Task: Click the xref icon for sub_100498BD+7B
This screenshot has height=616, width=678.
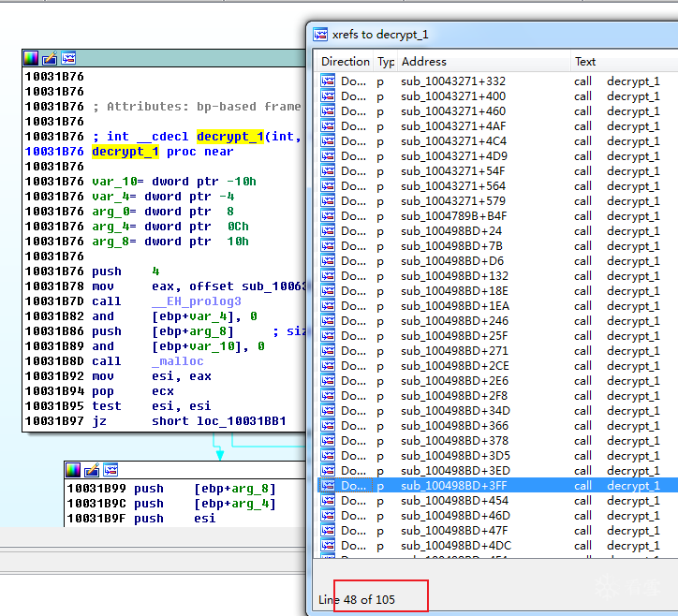Action: pos(328,246)
